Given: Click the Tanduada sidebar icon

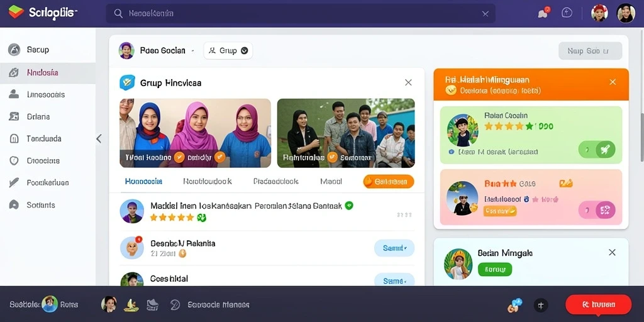Looking at the screenshot, I should [x=14, y=138].
